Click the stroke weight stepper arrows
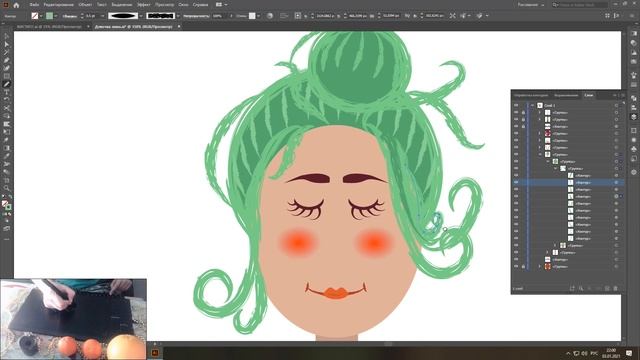Screen dimensions: 640x360 82,16
